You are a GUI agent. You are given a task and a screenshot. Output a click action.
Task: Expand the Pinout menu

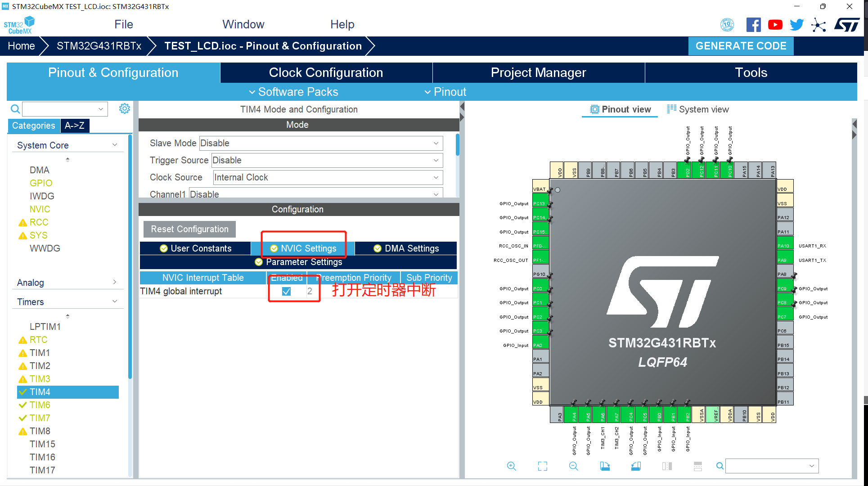click(445, 92)
